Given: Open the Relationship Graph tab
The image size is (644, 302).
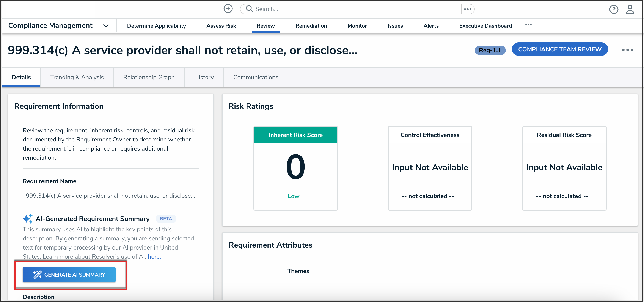Looking at the screenshot, I should coord(149,77).
